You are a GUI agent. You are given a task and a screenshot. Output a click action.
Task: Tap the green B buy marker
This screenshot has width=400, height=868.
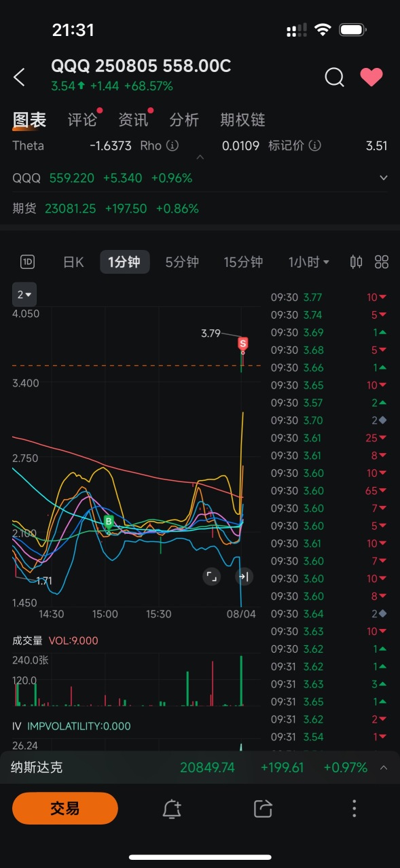click(108, 522)
